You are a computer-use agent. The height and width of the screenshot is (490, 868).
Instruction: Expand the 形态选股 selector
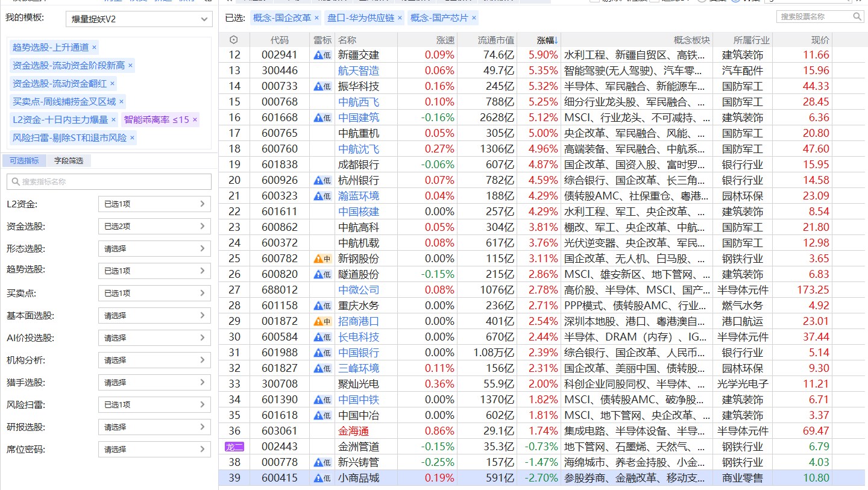tap(154, 249)
